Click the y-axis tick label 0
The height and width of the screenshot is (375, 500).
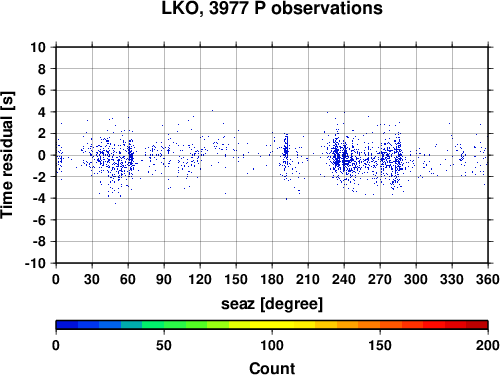pos(42,155)
